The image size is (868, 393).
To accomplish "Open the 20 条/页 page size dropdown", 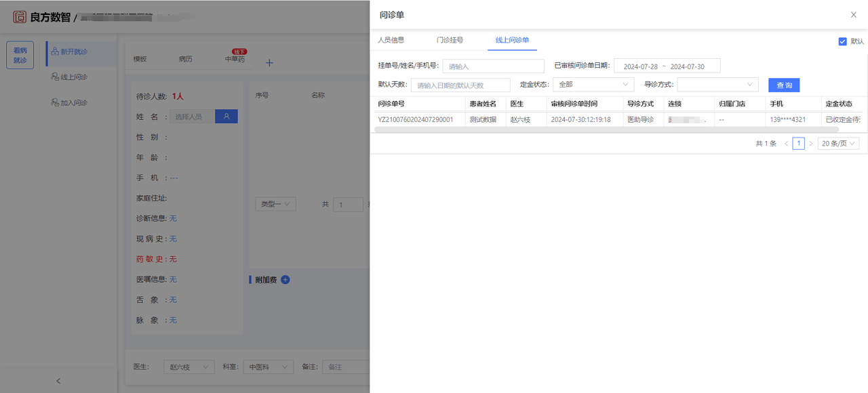I will [839, 144].
